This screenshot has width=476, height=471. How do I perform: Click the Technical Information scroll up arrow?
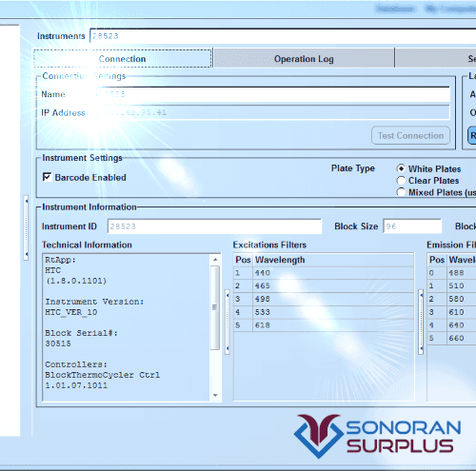click(215, 260)
